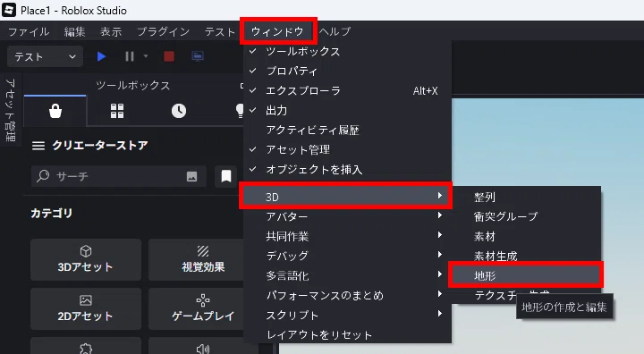Click the device emulator monitor icon
The height and width of the screenshot is (354, 644).
click(x=198, y=56)
